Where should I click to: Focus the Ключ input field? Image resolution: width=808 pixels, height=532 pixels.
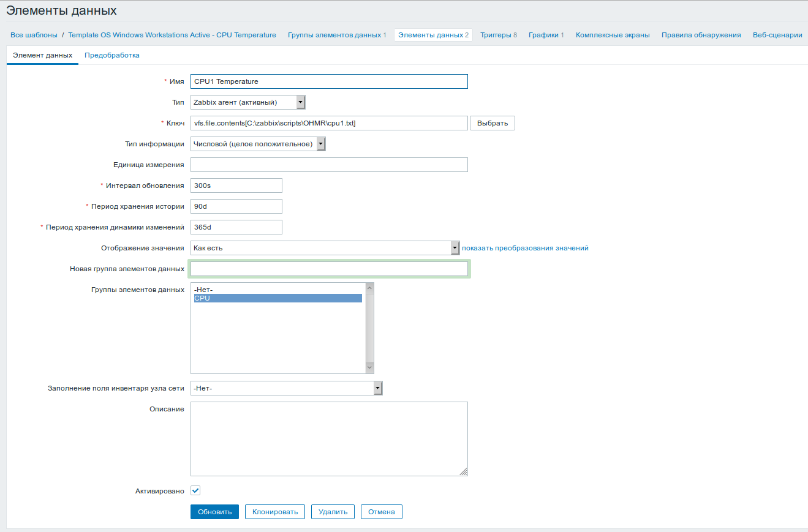pos(329,123)
